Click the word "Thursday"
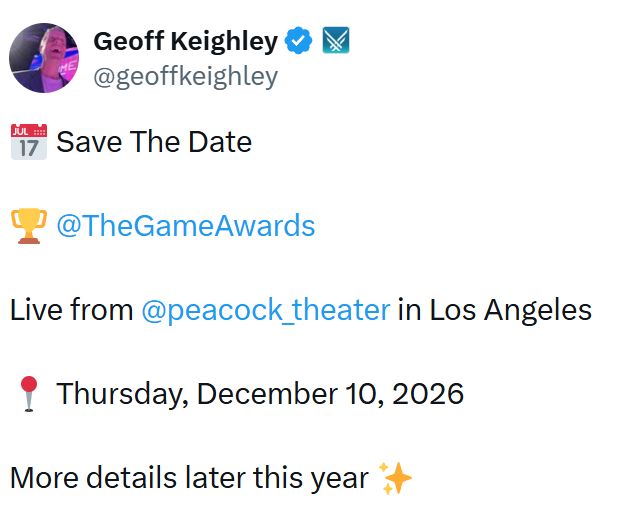The height and width of the screenshot is (511, 632). click(122, 394)
